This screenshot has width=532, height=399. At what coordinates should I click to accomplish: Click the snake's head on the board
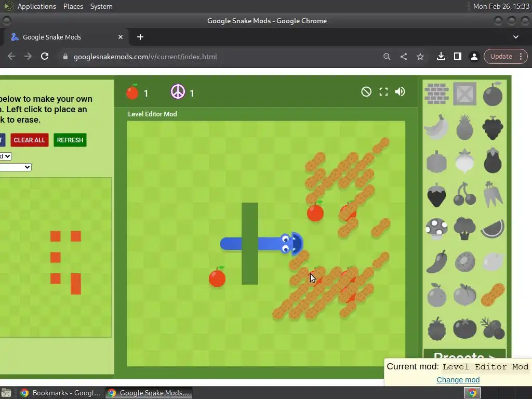(291, 243)
